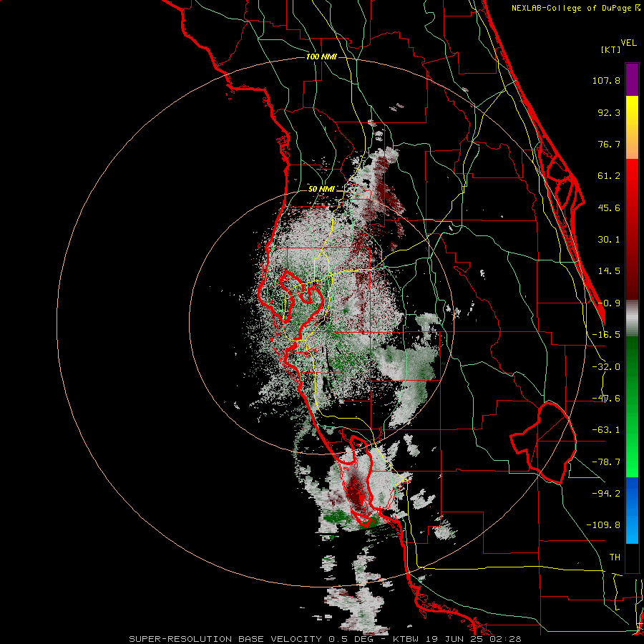
Task: Select the -47.6 velocity scale value
Action: click(x=606, y=399)
